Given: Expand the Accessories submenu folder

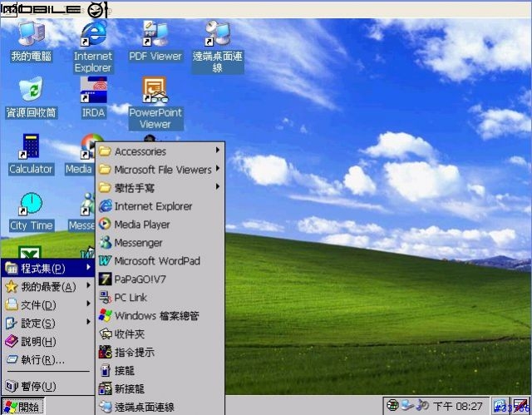Looking at the screenshot, I should click(160, 151).
